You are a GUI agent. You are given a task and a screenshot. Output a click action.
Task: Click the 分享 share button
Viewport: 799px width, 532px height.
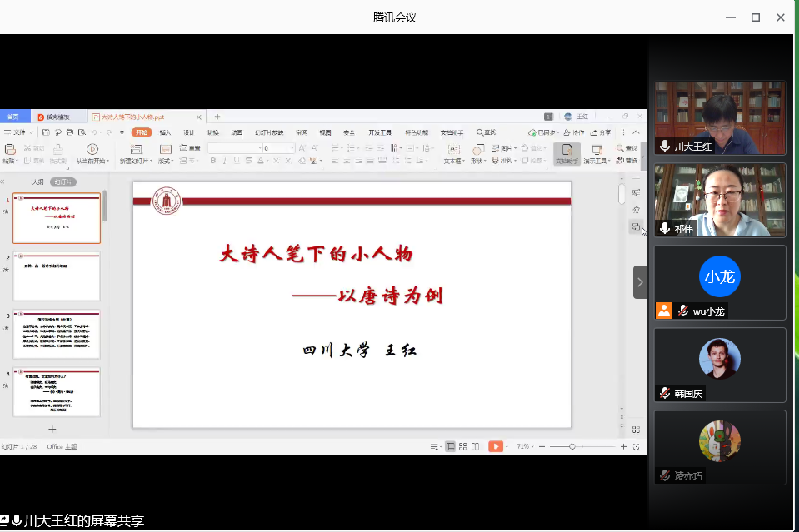pos(600,132)
